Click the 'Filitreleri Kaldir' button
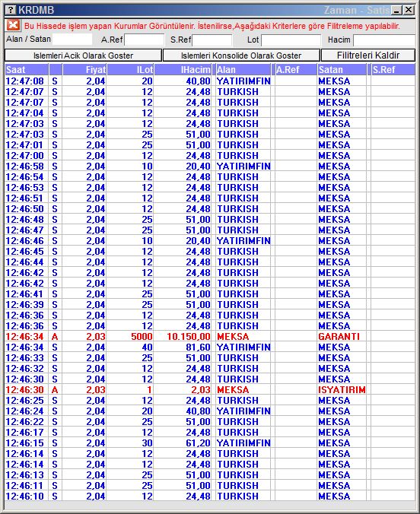Viewport: 420px width, 514px height. (x=368, y=56)
